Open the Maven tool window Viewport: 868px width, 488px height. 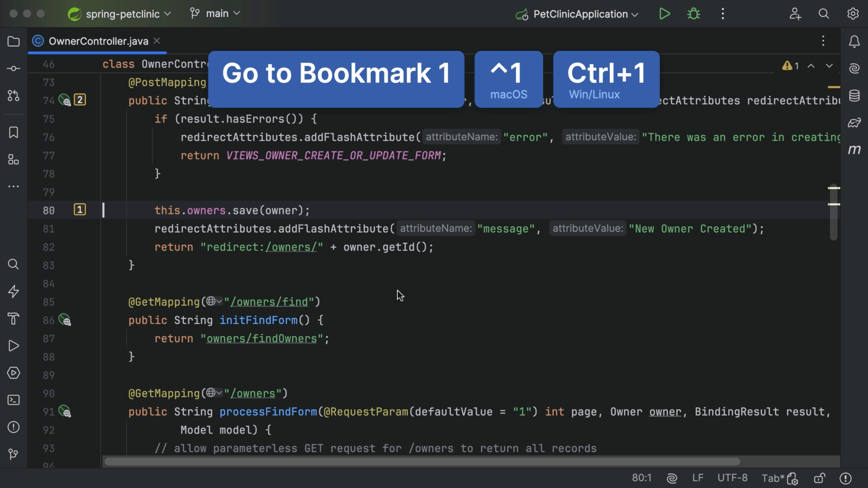[x=854, y=149]
